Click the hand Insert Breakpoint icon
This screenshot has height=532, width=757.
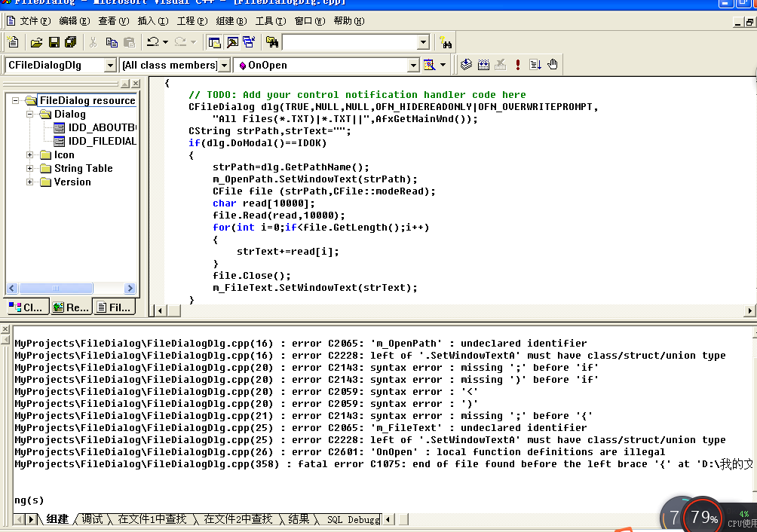point(553,65)
